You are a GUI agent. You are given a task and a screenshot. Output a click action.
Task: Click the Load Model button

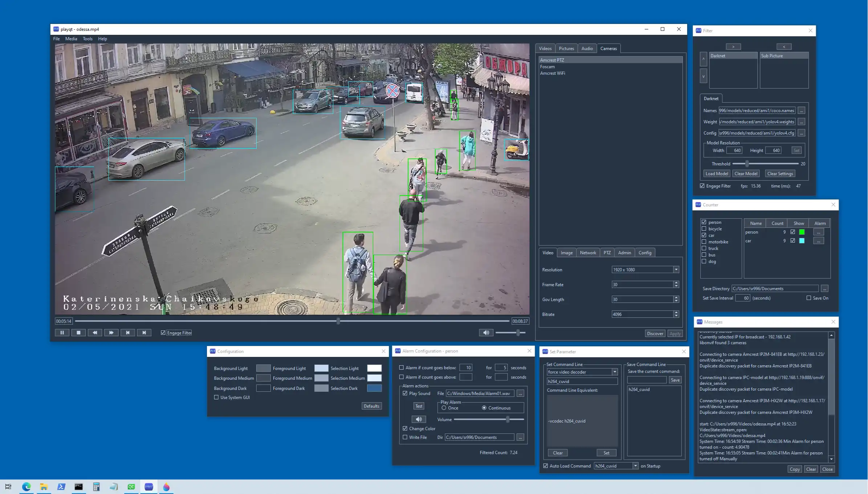[x=716, y=174]
